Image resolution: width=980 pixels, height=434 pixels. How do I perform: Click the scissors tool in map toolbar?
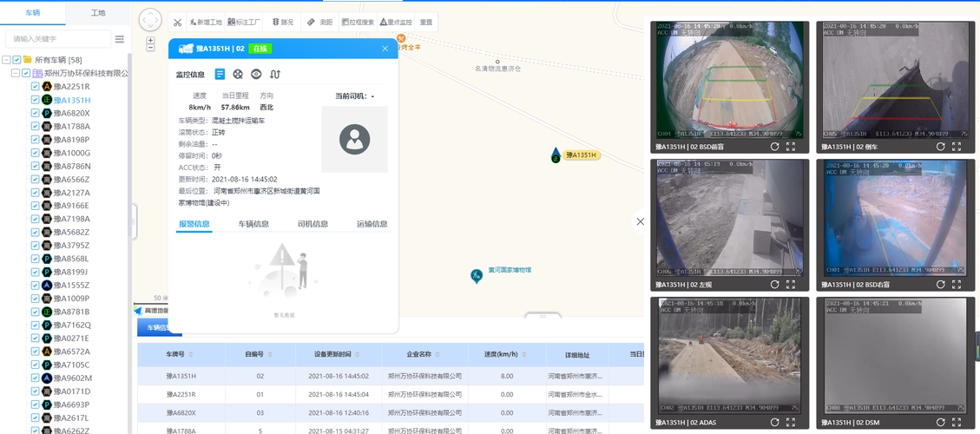pyautogui.click(x=177, y=23)
